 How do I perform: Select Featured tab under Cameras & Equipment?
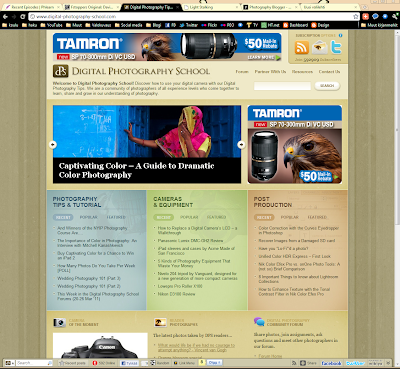[216, 217]
